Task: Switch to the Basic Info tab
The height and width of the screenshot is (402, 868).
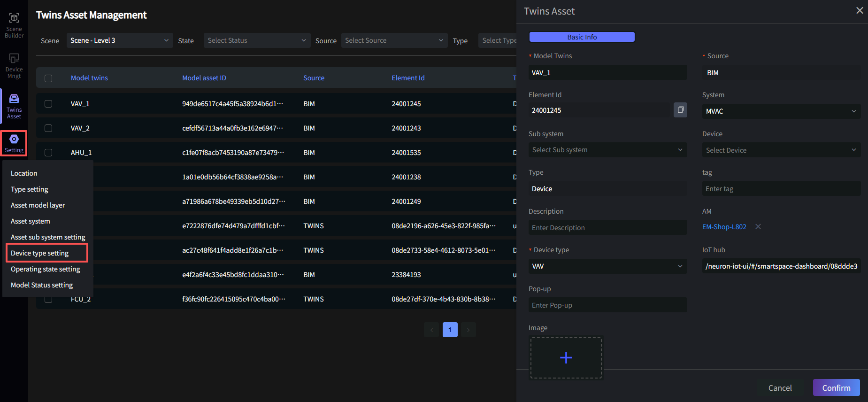Action: pos(582,37)
